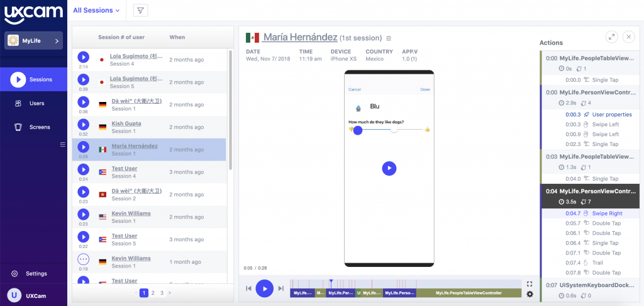Viewport: 644px width, 306px height.
Task: Open Test User link for Session 4
Action: [x=125, y=169]
